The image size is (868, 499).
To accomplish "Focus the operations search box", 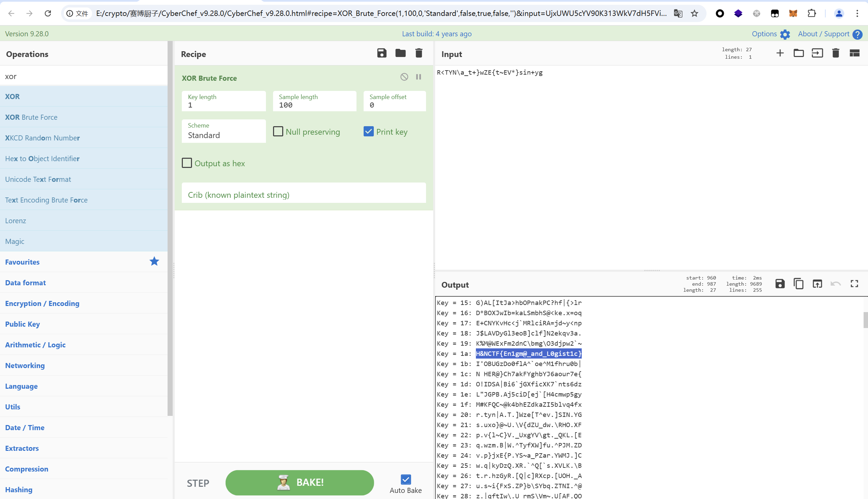I will pos(84,76).
